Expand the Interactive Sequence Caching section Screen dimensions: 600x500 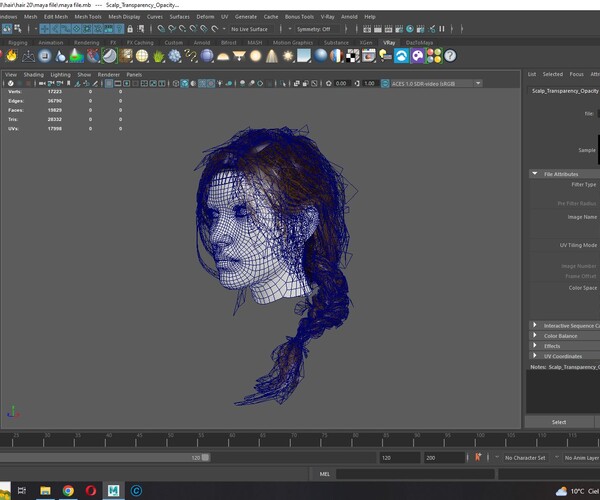535,325
